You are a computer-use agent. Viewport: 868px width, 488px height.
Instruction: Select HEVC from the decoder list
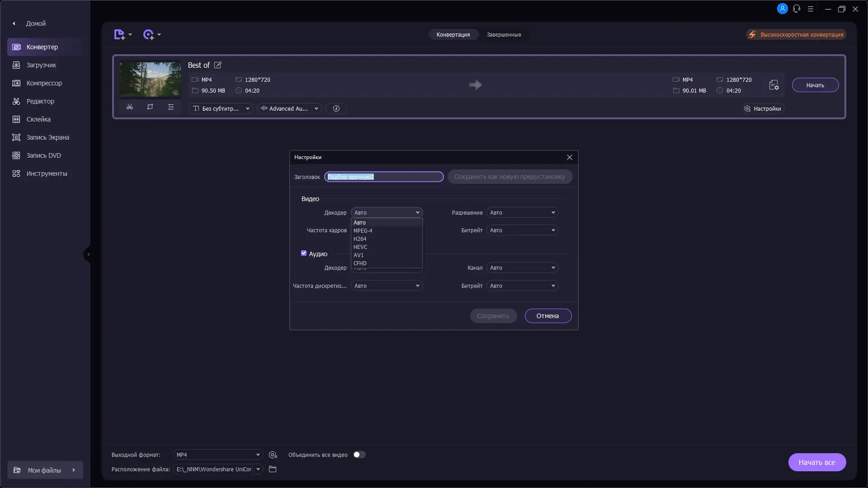[360, 247]
